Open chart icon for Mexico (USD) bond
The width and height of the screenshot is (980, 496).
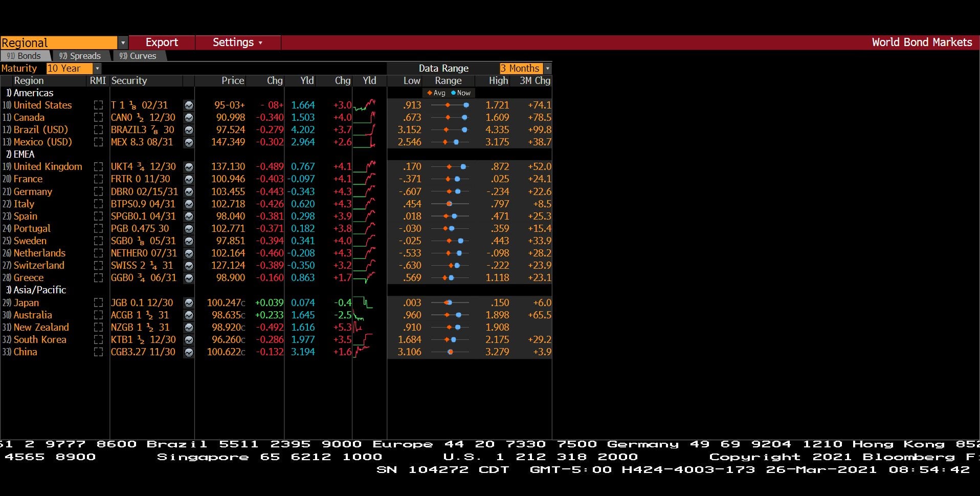189,142
